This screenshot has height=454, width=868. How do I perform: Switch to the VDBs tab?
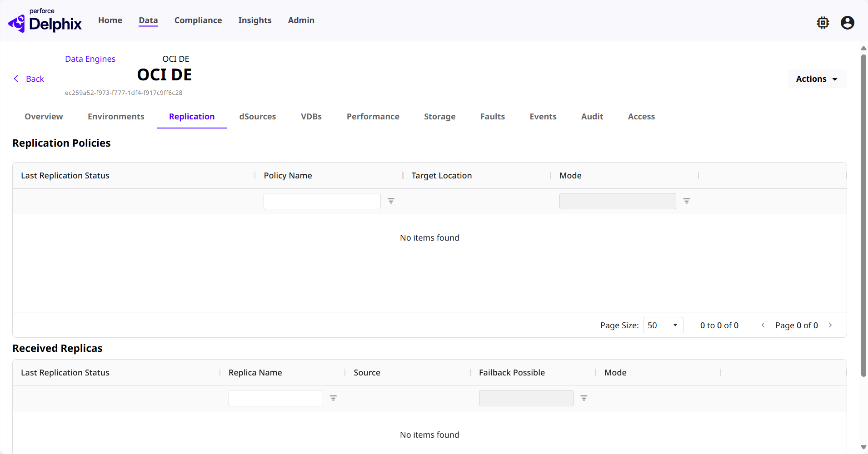pos(311,117)
